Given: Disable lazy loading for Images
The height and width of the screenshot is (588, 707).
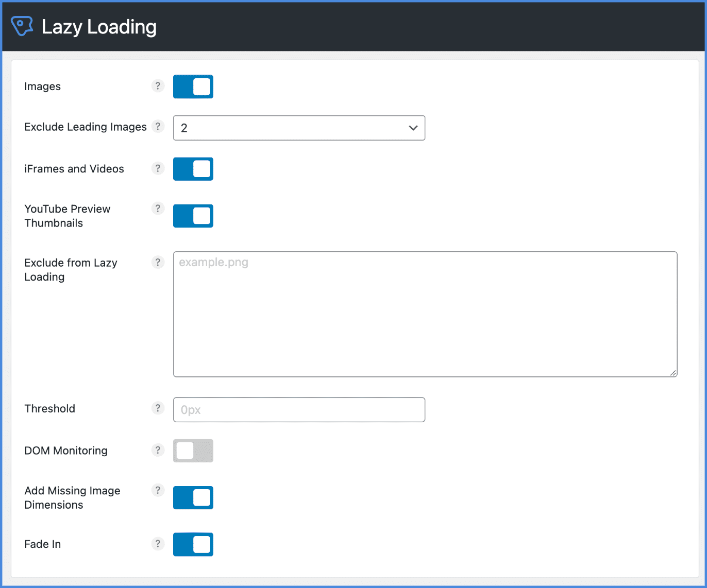Looking at the screenshot, I should click(193, 87).
